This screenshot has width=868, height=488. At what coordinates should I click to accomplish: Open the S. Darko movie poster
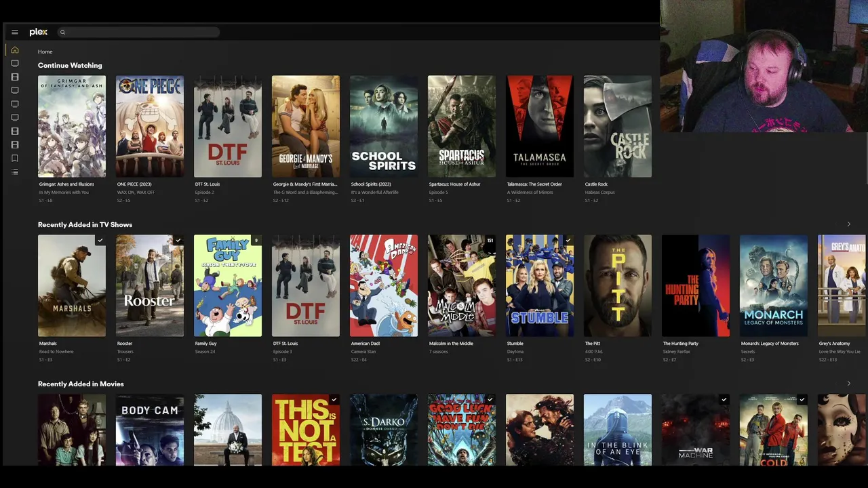pos(384,430)
